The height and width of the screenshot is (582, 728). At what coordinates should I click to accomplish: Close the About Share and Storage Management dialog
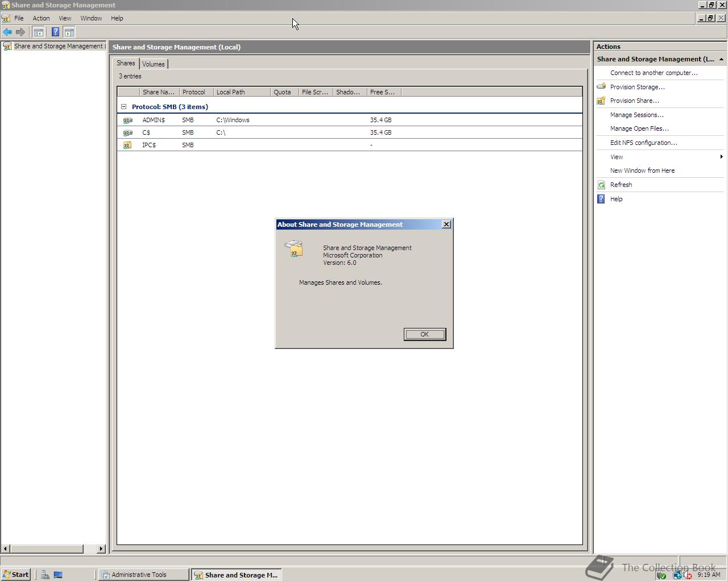point(446,225)
